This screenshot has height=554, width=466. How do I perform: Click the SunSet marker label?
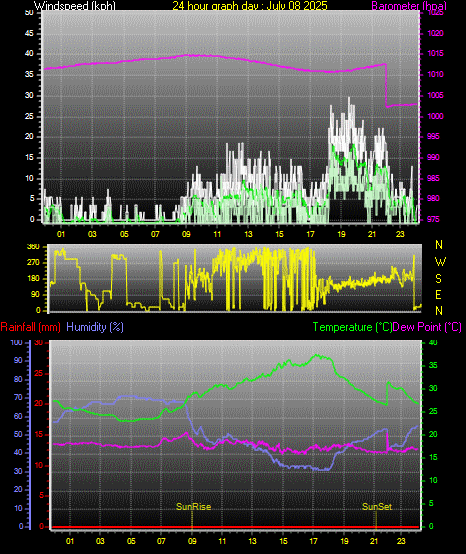tap(377, 507)
